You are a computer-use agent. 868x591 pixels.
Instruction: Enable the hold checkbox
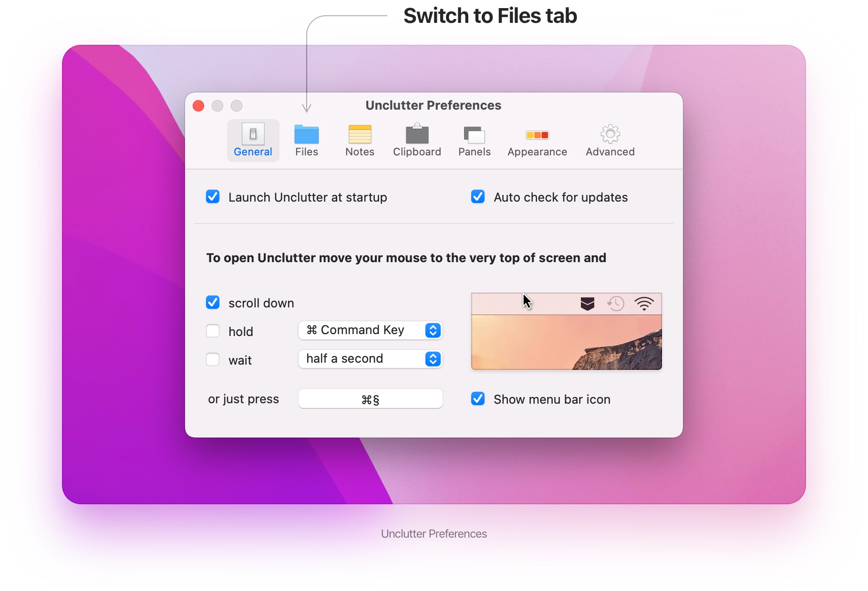[x=213, y=331]
